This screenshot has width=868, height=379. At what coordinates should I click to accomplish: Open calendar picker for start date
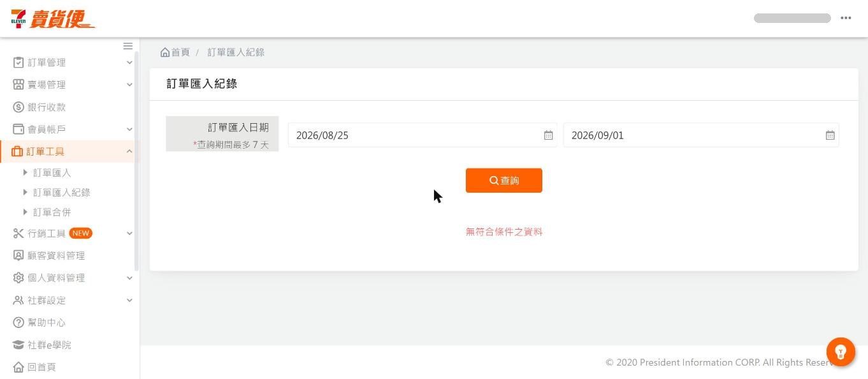point(548,135)
